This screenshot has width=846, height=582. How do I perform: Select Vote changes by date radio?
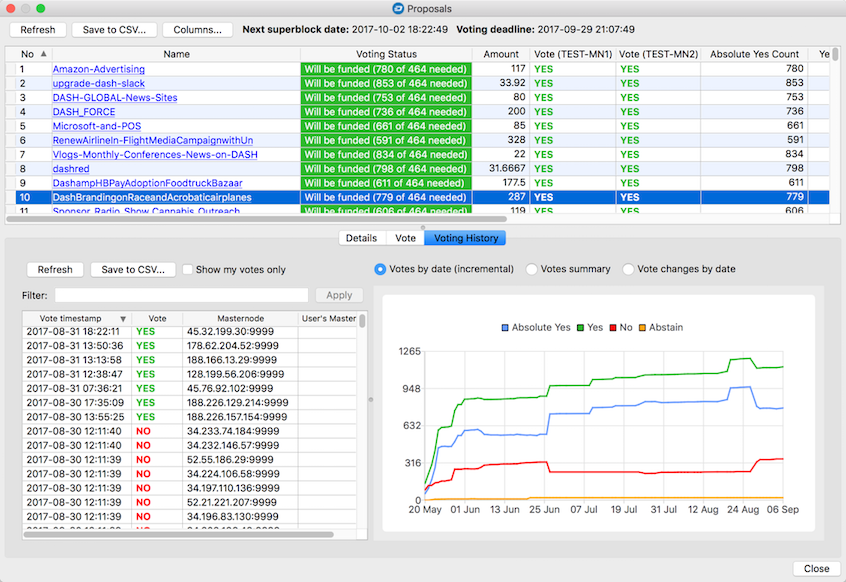coord(628,269)
